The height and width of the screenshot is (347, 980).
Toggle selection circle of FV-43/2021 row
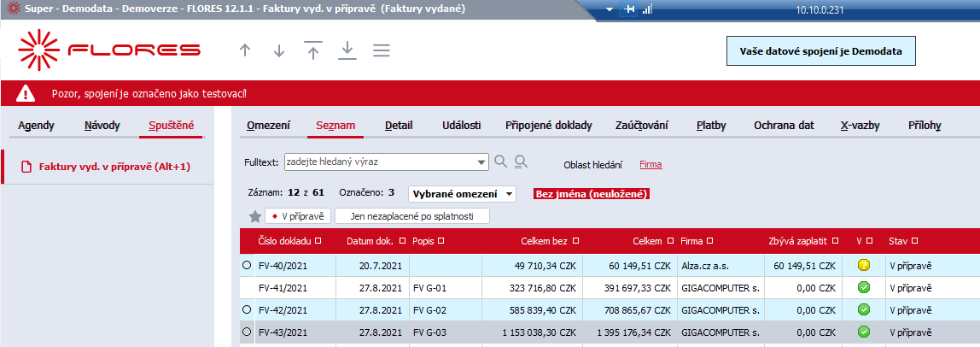point(246,332)
